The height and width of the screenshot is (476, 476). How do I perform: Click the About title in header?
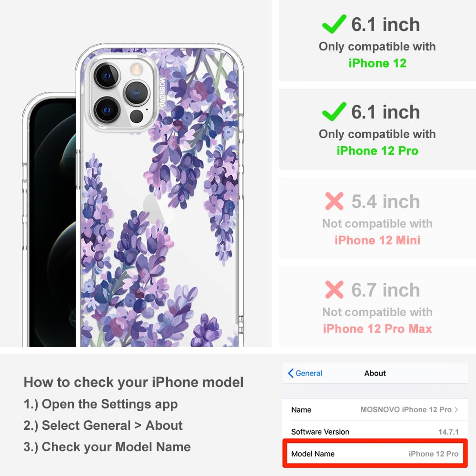click(x=375, y=373)
